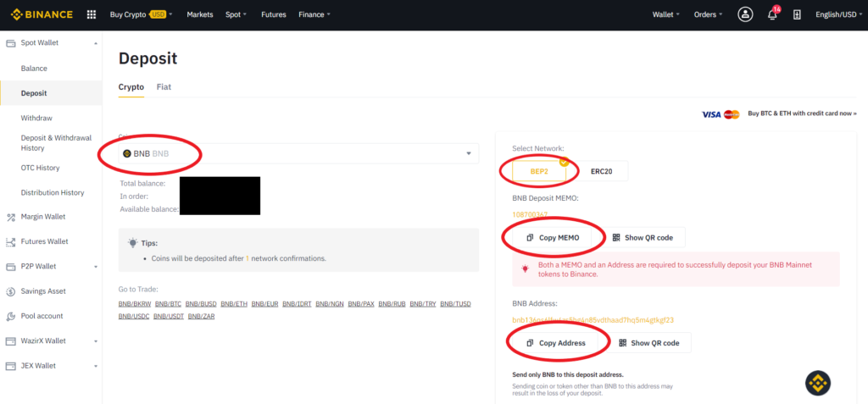The width and height of the screenshot is (868, 404).
Task: Open Deposit & Withdrawal History
Action: (57, 143)
